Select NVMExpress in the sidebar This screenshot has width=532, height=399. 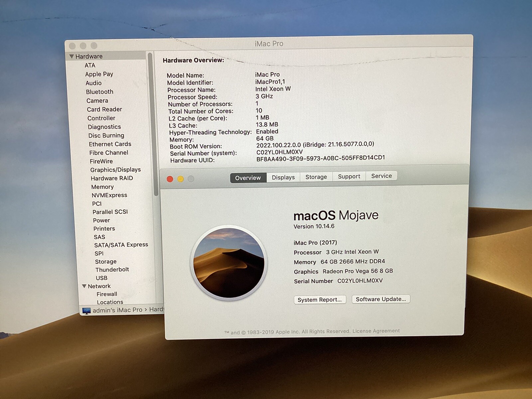pyautogui.click(x=109, y=195)
